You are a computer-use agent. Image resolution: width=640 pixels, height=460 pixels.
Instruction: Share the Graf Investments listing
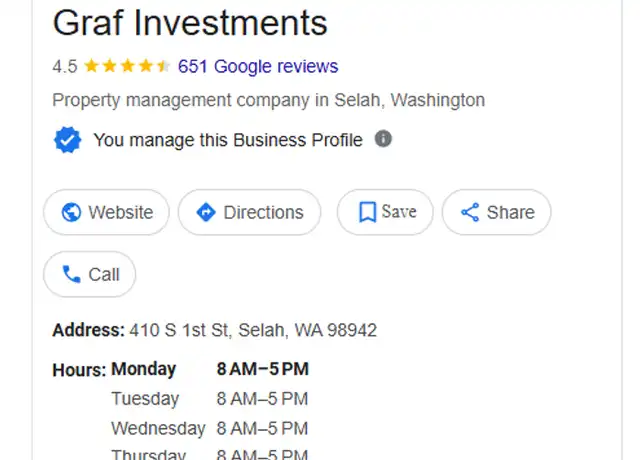(496, 212)
